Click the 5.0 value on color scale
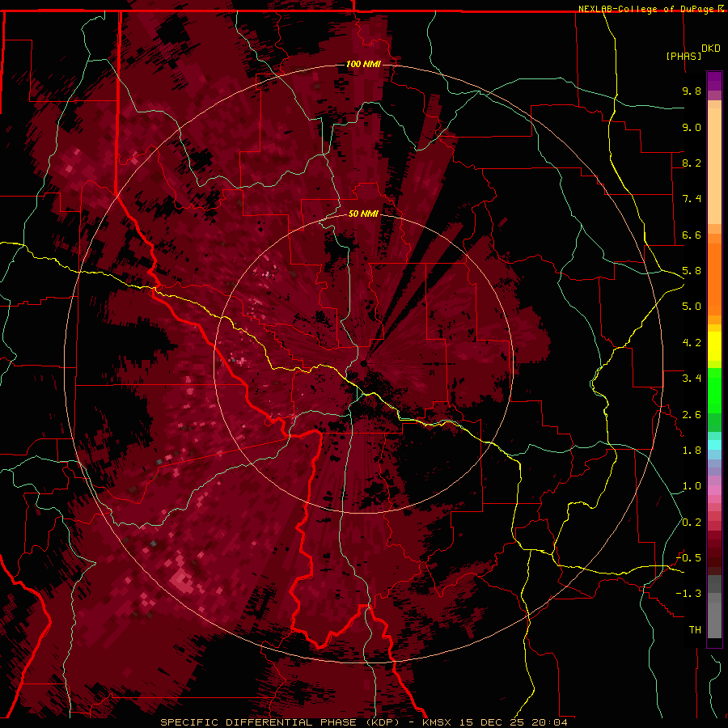The image size is (728, 728). [692, 307]
